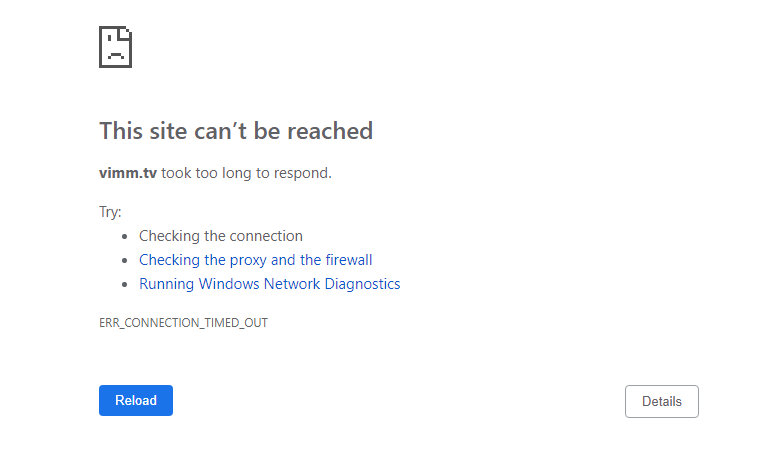The image size is (758, 452).
Task: Launch Running Windows Network Diagnostics link
Action: 270,284
